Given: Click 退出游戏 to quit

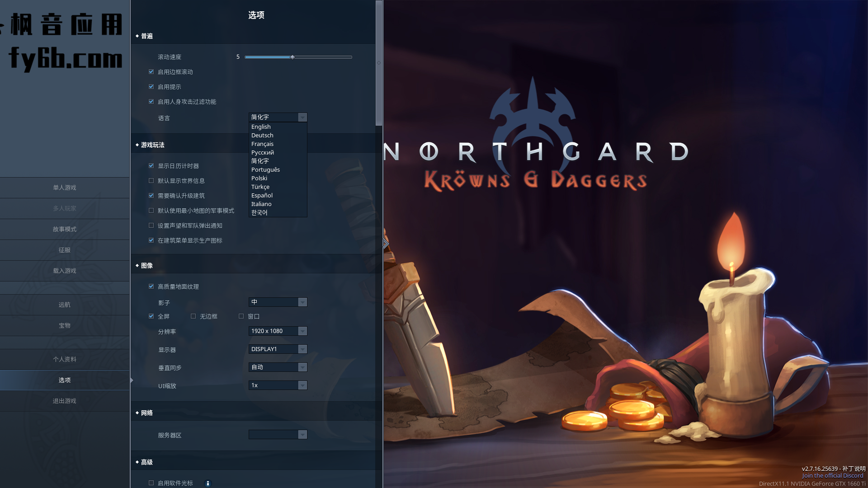Looking at the screenshot, I should (x=65, y=401).
